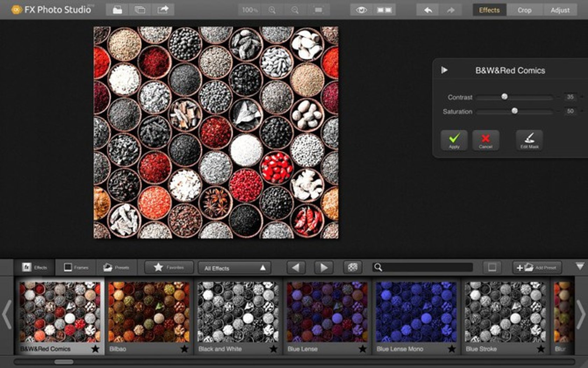Click the share/export icon in the toolbar
This screenshot has height=368, width=588.
point(163,9)
